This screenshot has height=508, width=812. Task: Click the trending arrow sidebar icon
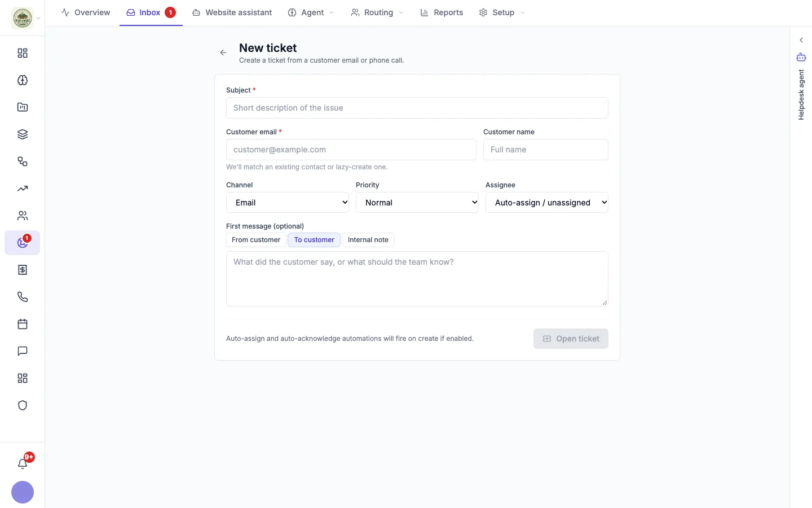pos(23,189)
